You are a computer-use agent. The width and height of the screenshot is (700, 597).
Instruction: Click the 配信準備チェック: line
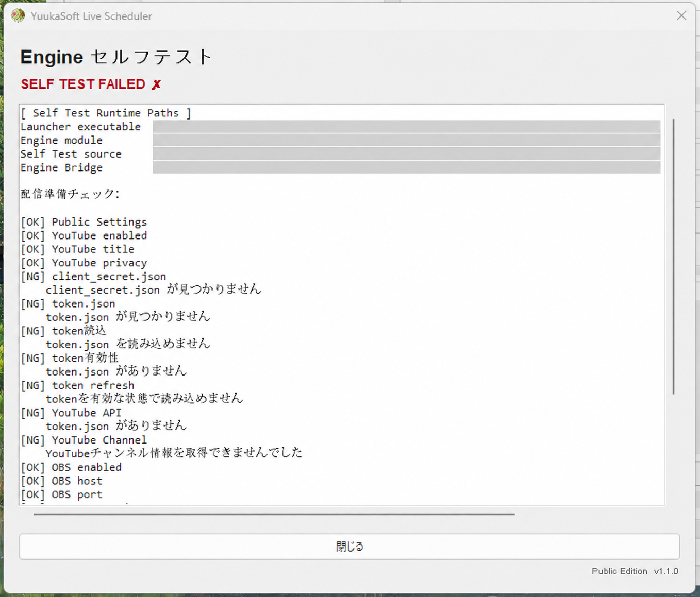(70, 194)
